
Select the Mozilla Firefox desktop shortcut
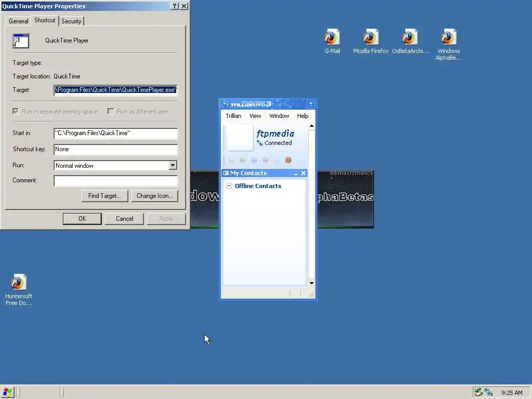[370, 37]
